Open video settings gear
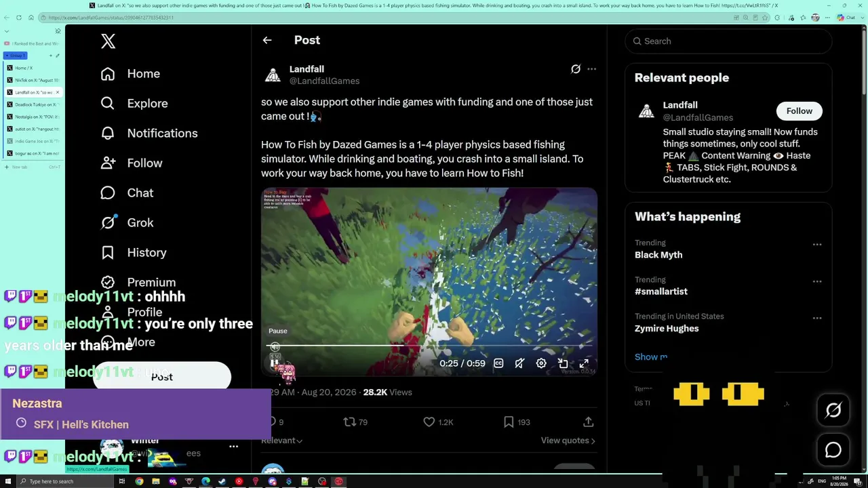 pyautogui.click(x=541, y=363)
